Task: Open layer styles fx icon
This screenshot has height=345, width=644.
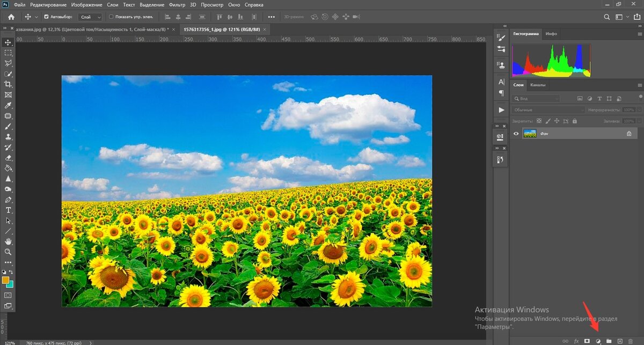Action: tap(576, 341)
